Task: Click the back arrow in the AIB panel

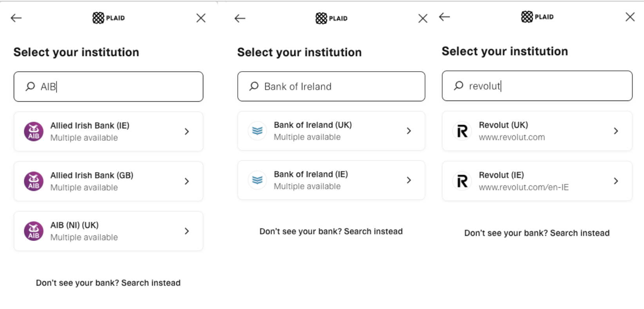Action: coord(16,18)
